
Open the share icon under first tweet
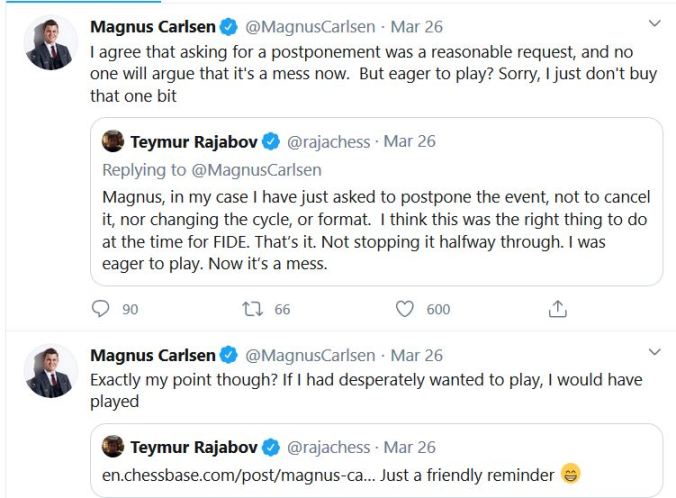tap(559, 309)
